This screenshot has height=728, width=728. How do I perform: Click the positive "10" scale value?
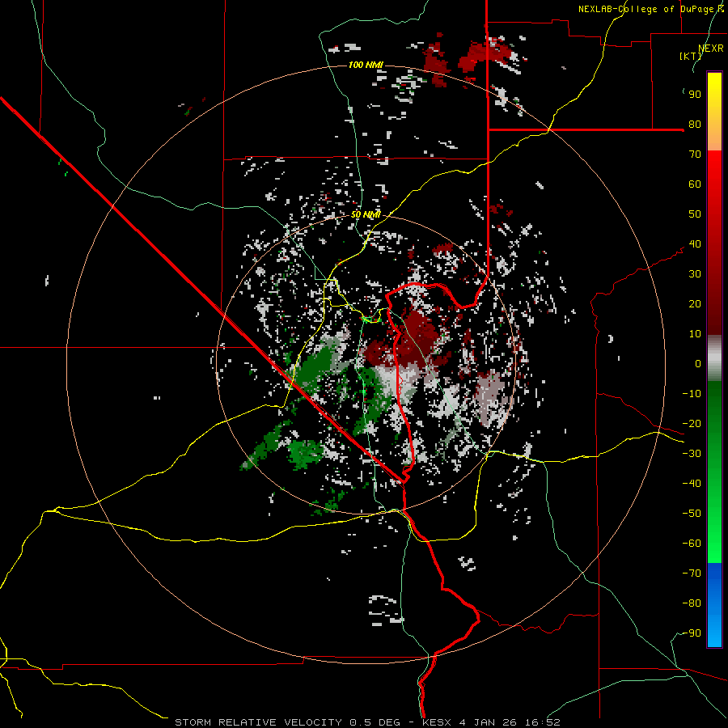[x=695, y=334]
